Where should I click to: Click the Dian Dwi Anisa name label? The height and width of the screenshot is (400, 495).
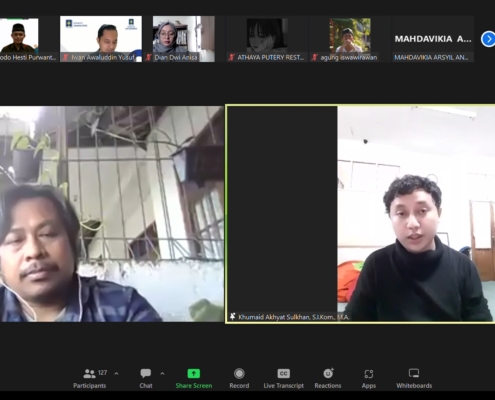[176, 57]
